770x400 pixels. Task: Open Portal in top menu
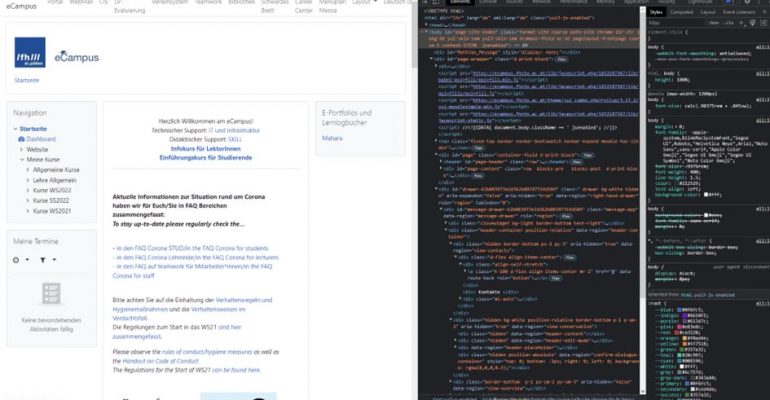coord(55,2)
